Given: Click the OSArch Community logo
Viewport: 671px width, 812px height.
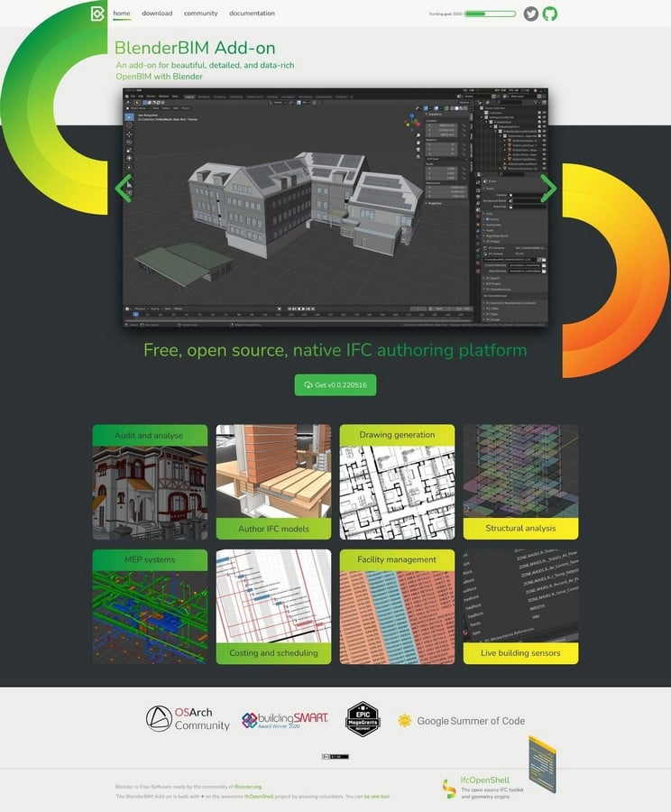Looking at the screenshot, I should point(188,719).
